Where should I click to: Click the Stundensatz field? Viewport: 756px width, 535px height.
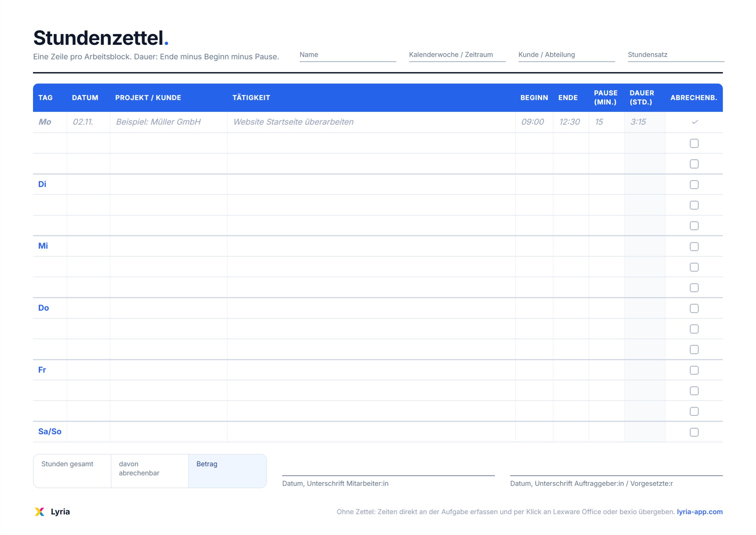[x=676, y=56]
